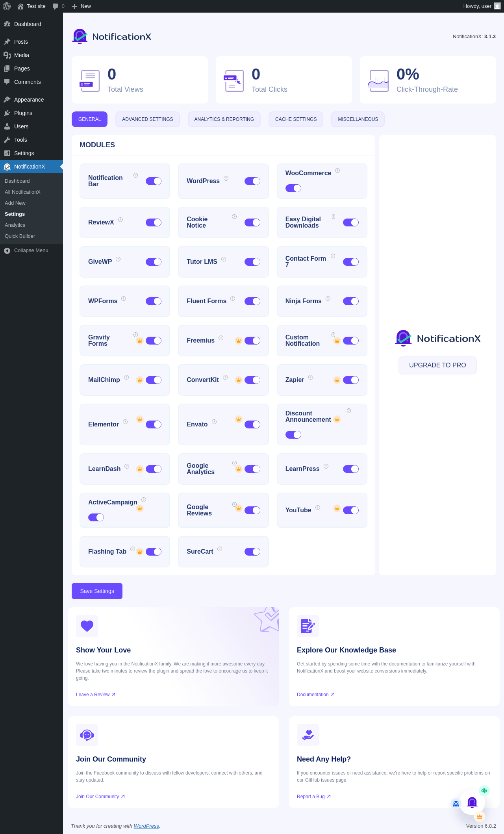Click the Total Views statistics card

pyautogui.click(x=140, y=80)
